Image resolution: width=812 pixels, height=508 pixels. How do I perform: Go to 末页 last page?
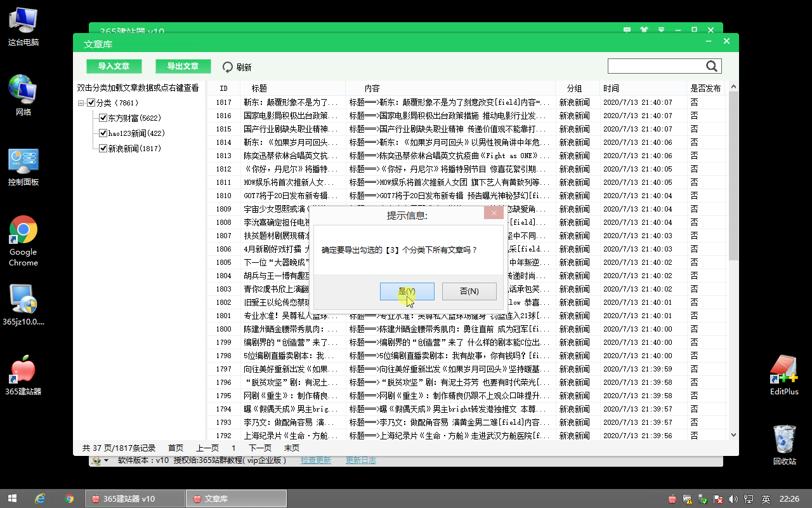tap(292, 448)
